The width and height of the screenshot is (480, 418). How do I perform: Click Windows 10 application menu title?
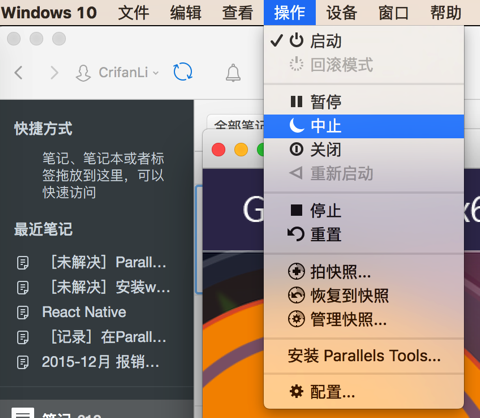coord(49,13)
